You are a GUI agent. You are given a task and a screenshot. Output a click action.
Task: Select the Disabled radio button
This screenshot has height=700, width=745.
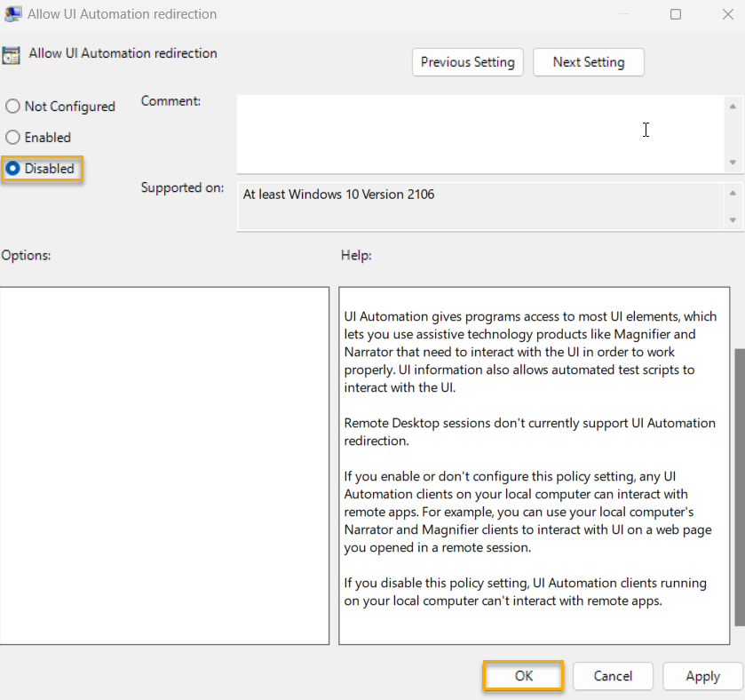[x=12, y=168]
